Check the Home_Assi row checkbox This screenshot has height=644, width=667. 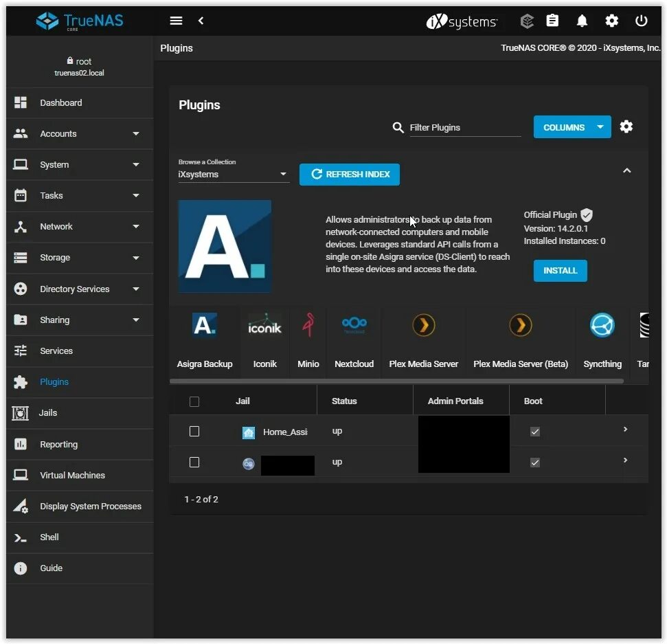194,432
